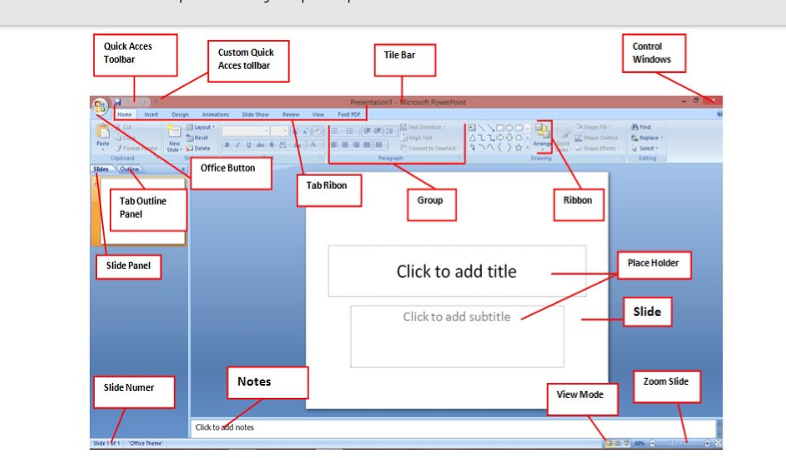786x458 pixels.
Task: Open the Foxit PDF tab
Action: 349,115
